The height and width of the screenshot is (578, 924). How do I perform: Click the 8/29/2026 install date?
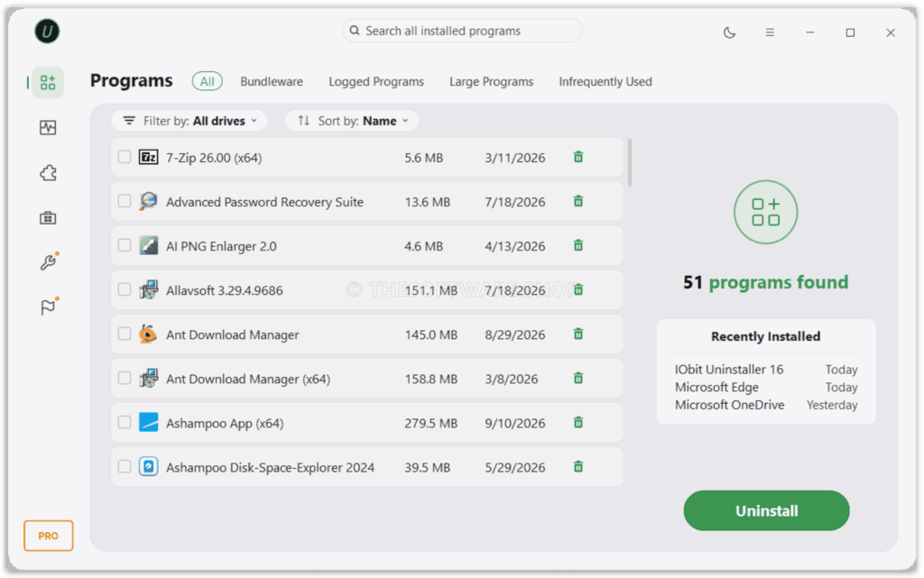[515, 335]
